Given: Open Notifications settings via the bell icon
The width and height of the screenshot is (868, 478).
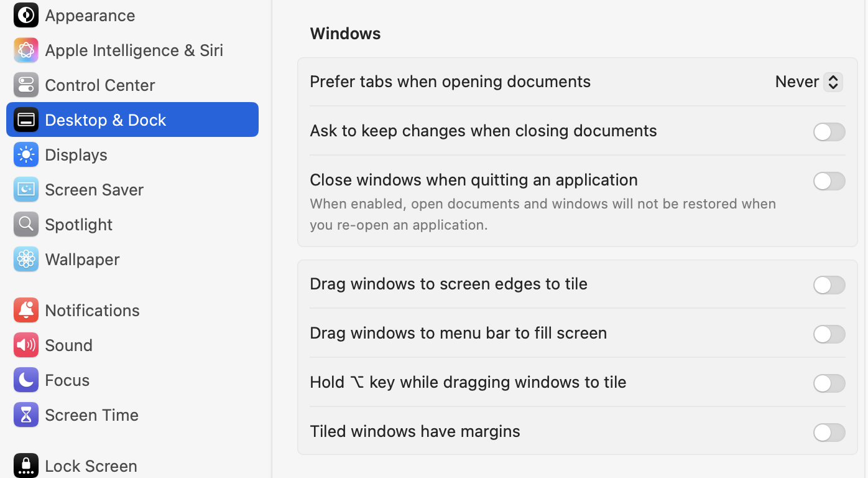Looking at the screenshot, I should click(x=25, y=310).
